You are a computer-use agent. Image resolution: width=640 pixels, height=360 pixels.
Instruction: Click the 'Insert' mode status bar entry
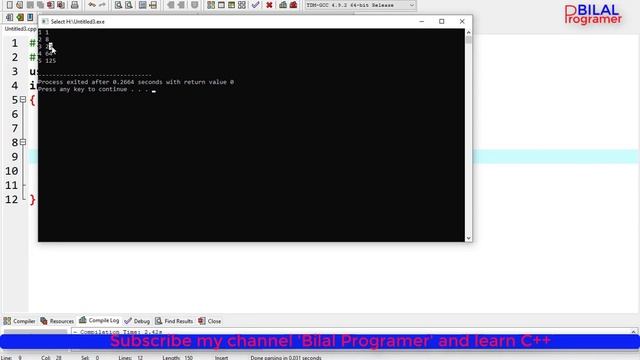[x=221, y=358]
